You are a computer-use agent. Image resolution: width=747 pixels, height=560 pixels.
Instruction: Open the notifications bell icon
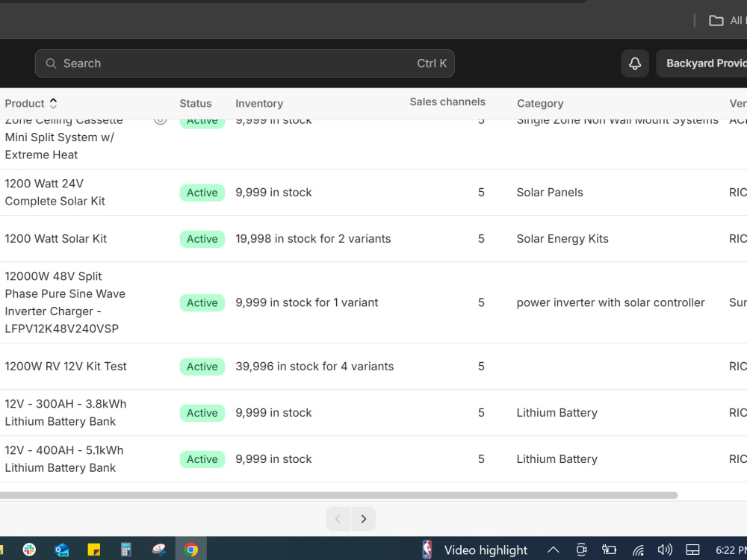point(634,63)
